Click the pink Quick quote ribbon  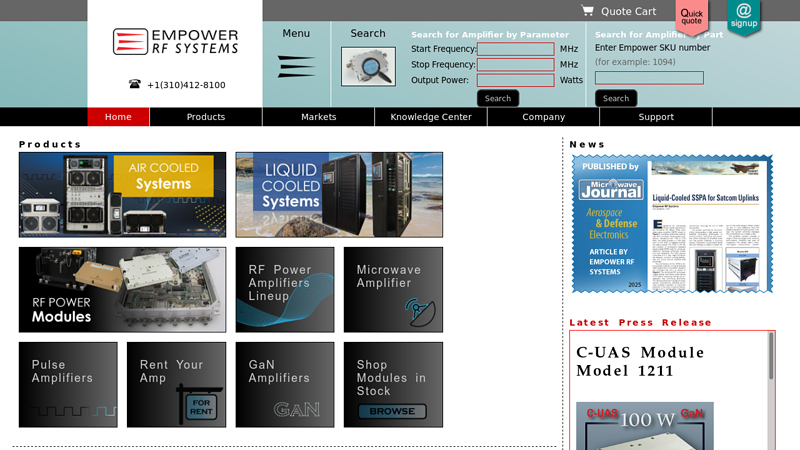(692, 16)
